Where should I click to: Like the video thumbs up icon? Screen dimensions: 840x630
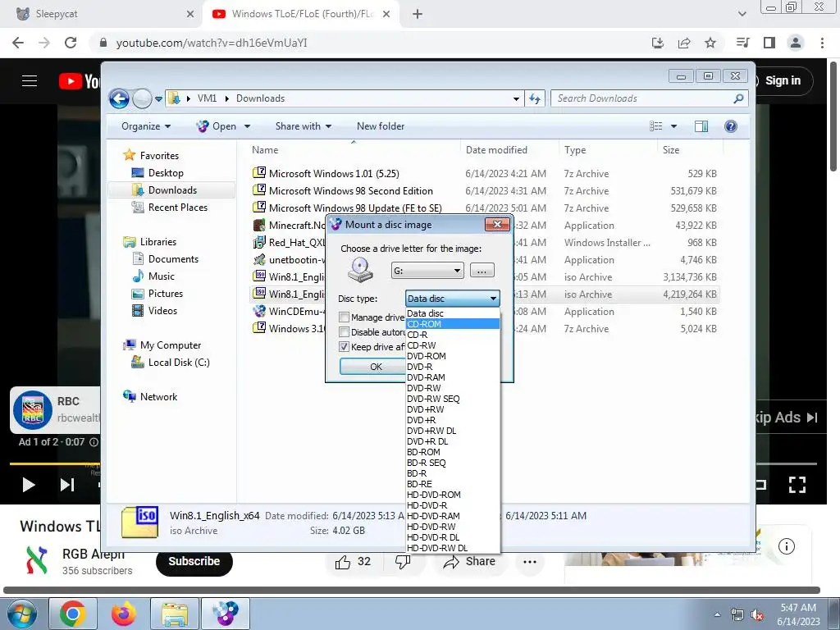pos(343,562)
